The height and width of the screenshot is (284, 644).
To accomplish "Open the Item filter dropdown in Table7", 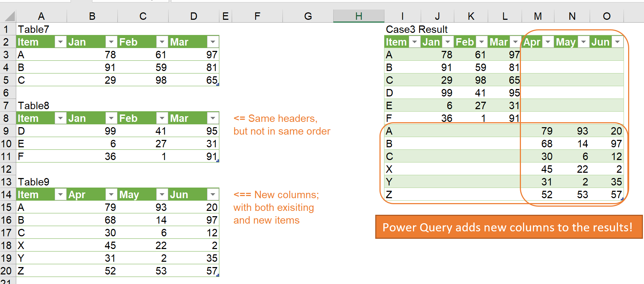I will [60, 42].
